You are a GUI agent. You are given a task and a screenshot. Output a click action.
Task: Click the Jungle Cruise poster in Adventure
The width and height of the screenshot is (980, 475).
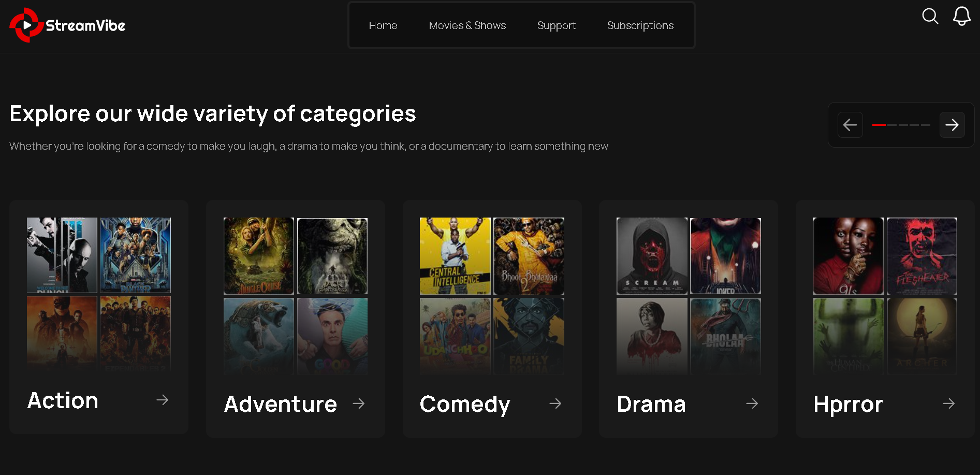[x=258, y=255]
